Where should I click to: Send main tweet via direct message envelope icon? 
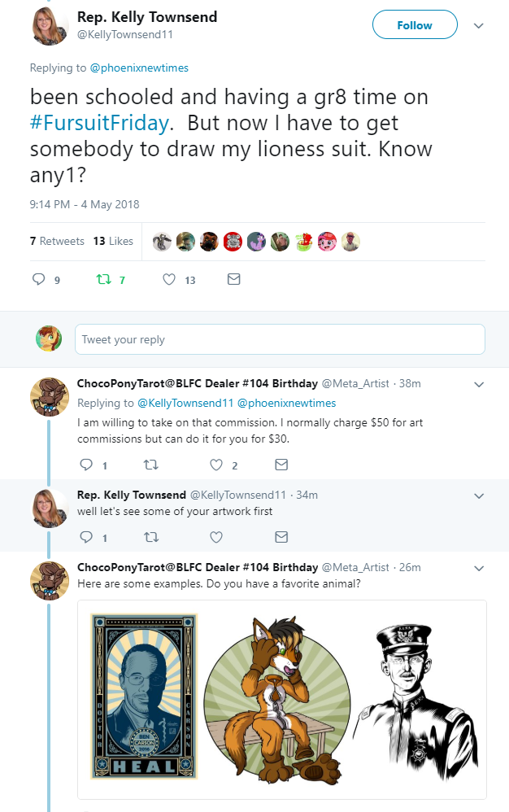point(233,280)
